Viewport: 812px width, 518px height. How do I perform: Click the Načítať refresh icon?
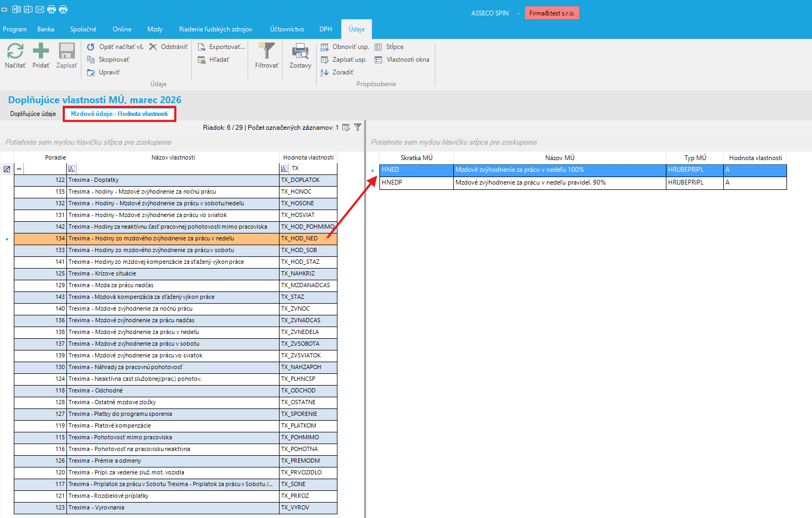point(15,51)
